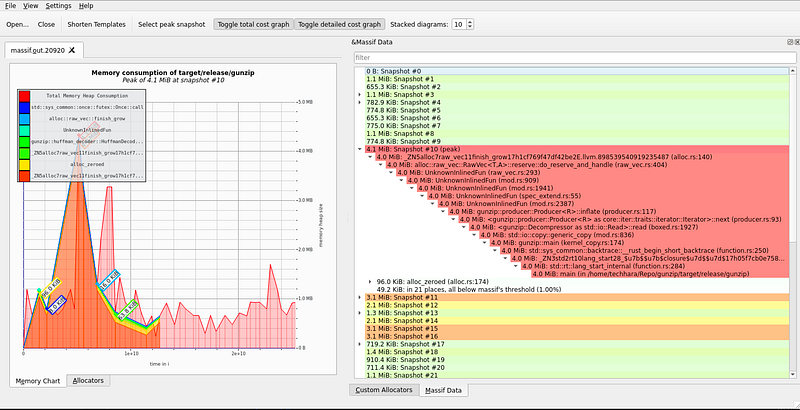The image size is (800, 410).
Task: Collapse the Snapshot #10 (peak) tree node
Action: click(360, 149)
